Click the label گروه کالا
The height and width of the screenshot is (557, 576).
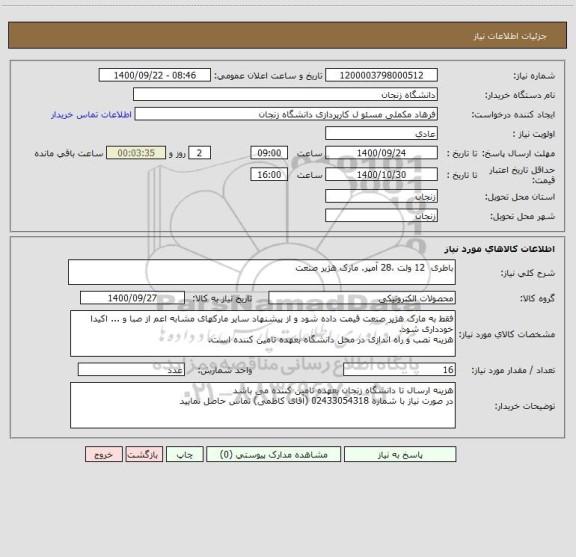coord(537,299)
